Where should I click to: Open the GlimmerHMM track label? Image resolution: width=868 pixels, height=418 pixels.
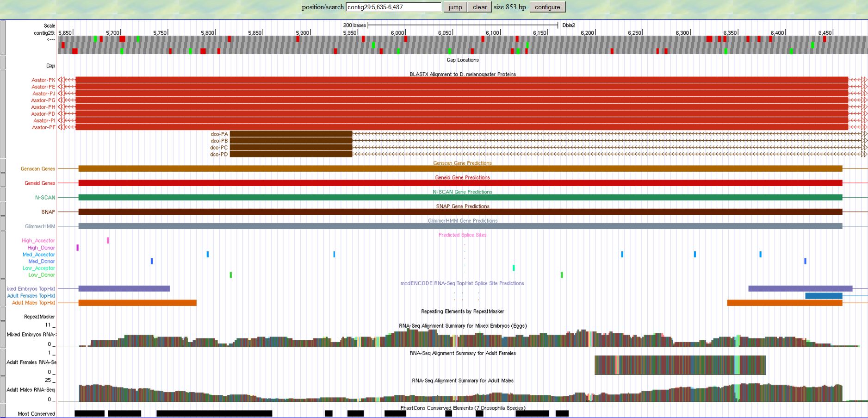40,226
